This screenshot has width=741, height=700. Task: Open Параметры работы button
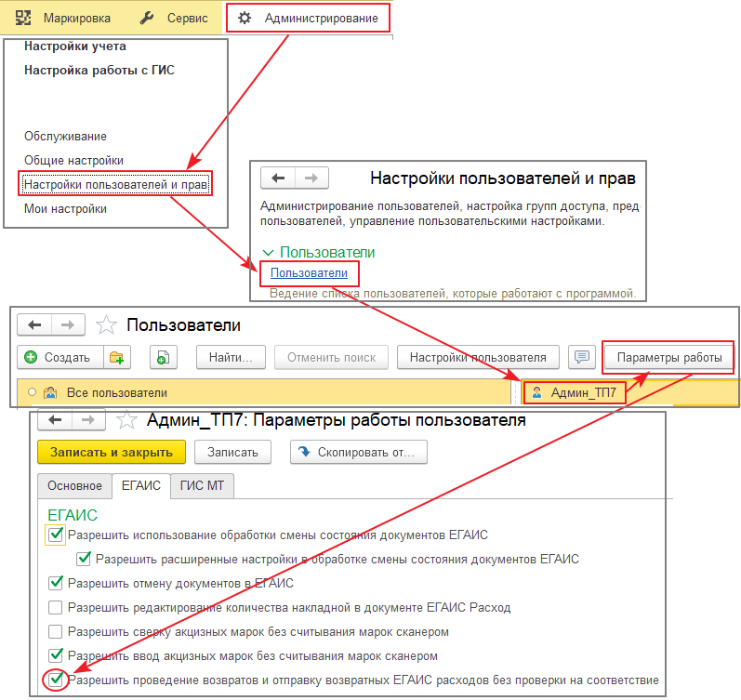tap(669, 357)
